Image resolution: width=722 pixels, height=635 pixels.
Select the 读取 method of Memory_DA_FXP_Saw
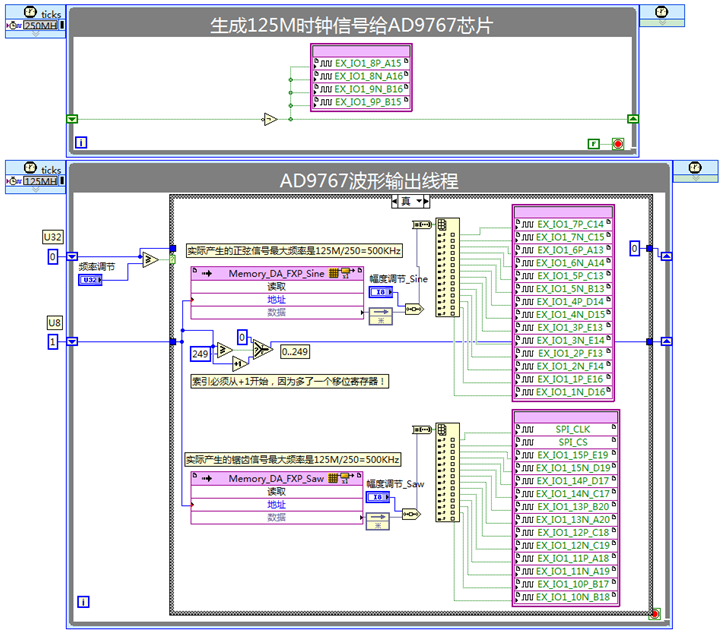pos(277,491)
